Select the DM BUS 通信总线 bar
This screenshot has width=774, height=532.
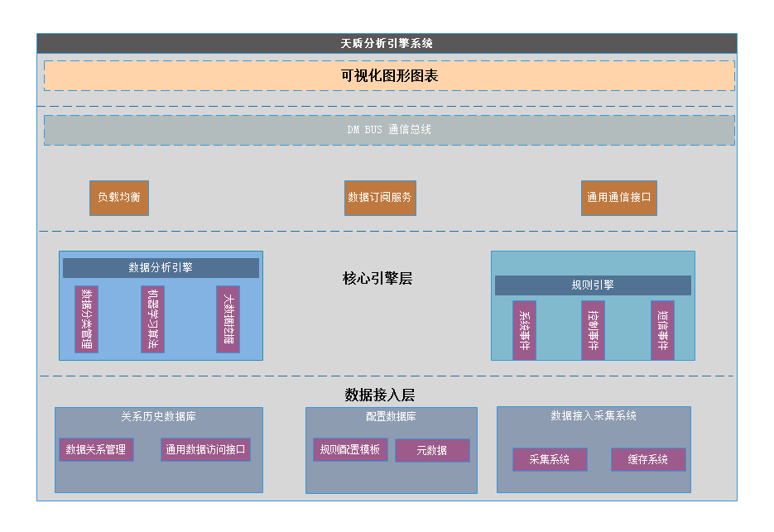pyautogui.click(x=389, y=130)
